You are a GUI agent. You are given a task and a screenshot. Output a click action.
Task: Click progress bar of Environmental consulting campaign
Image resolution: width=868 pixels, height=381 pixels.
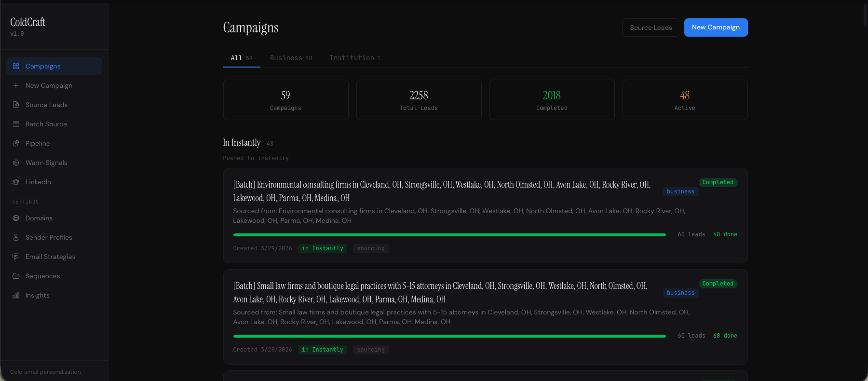[449, 235]
